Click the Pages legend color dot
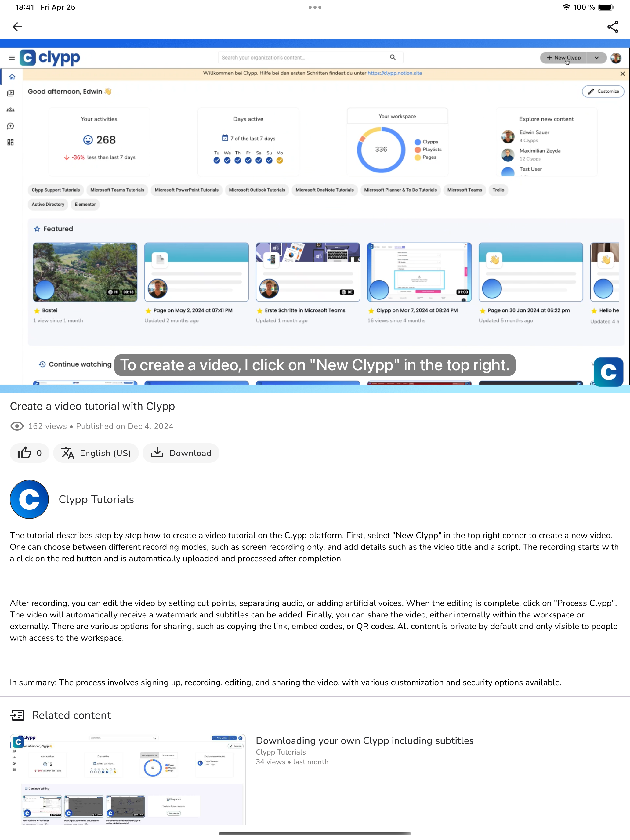This screenshot has width=630, height=840. (x=417, y=157)
